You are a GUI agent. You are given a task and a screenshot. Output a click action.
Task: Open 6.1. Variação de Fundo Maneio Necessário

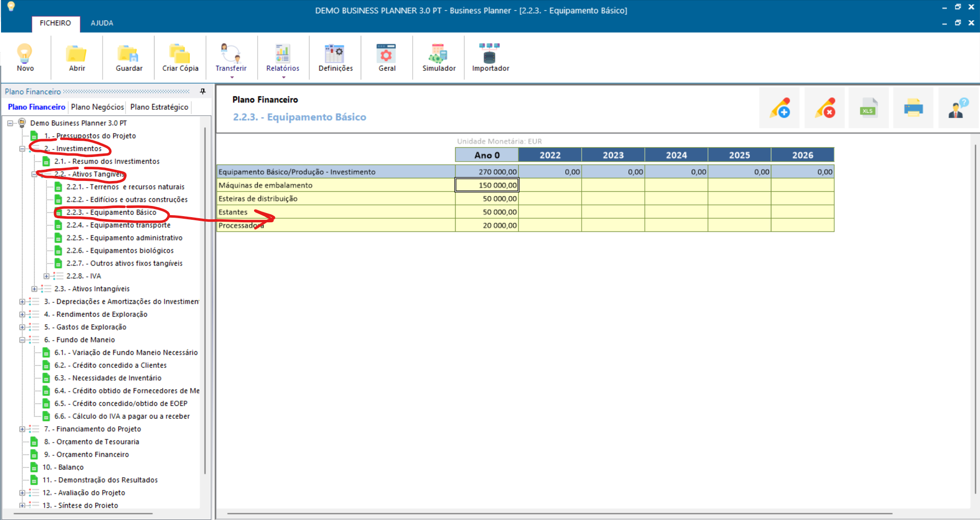pyautogui.click(x=126, y=353)
